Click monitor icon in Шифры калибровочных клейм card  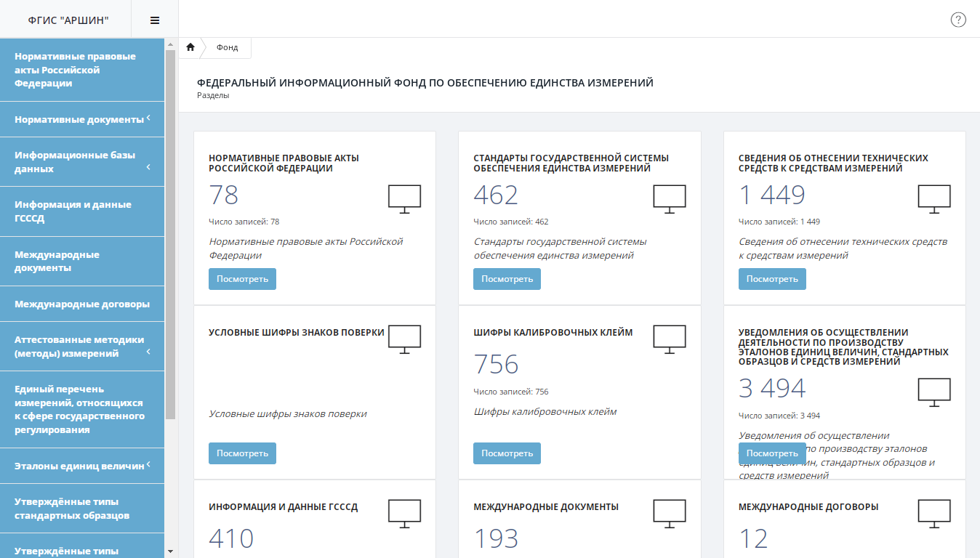(x=669, y=339)
